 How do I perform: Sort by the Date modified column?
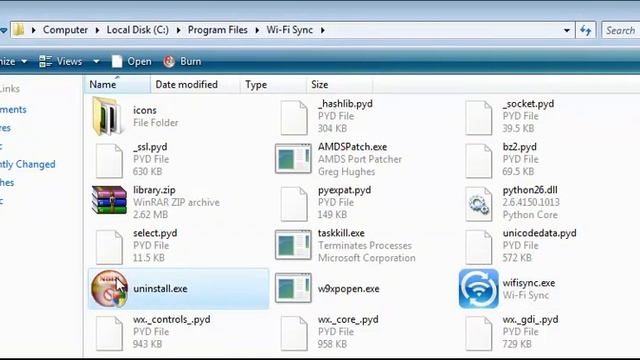click(195, 84)
